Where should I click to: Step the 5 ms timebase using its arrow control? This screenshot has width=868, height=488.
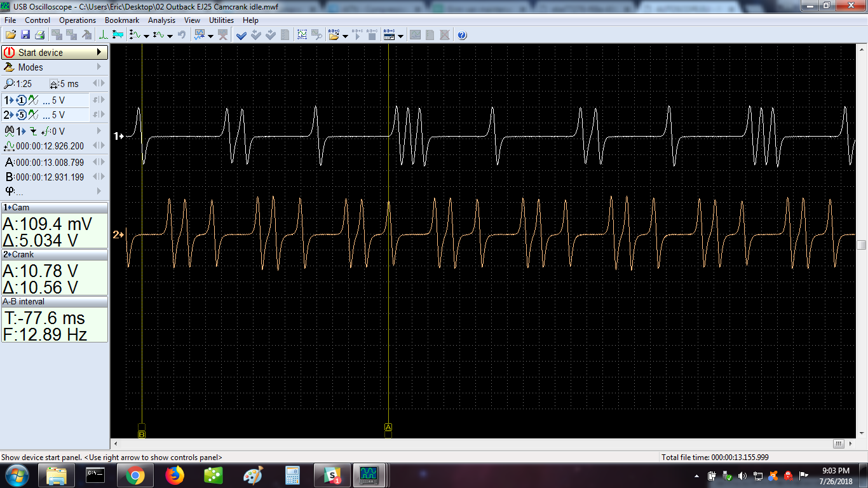pyautogui.click(x=102, y=83)
